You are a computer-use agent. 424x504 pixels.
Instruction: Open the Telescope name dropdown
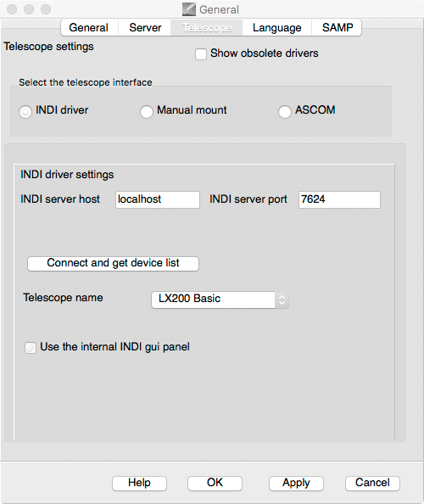coord(220,300)
